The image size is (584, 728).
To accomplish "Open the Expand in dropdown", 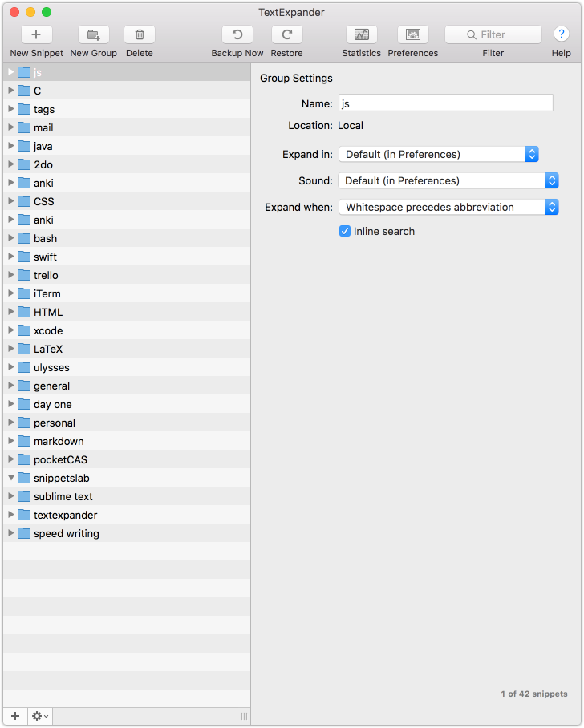I will [439, 154].
